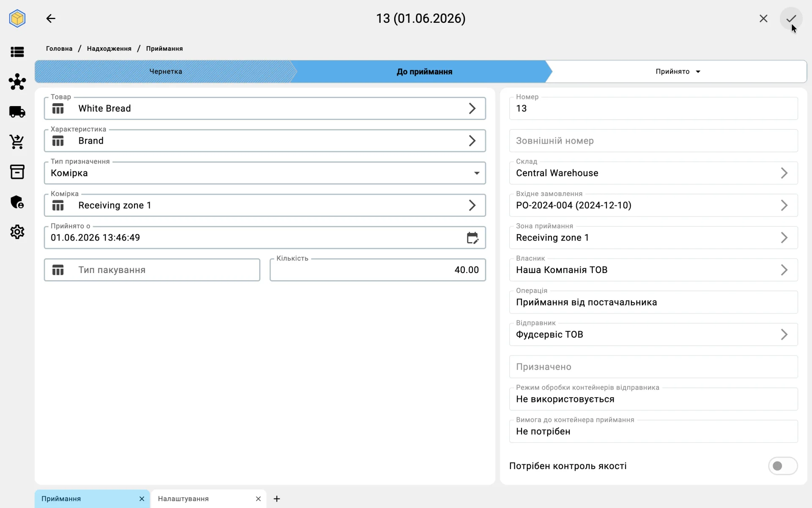Open the delivery truck icon in sidebar
812x508 pixels.
coord(17,112)
